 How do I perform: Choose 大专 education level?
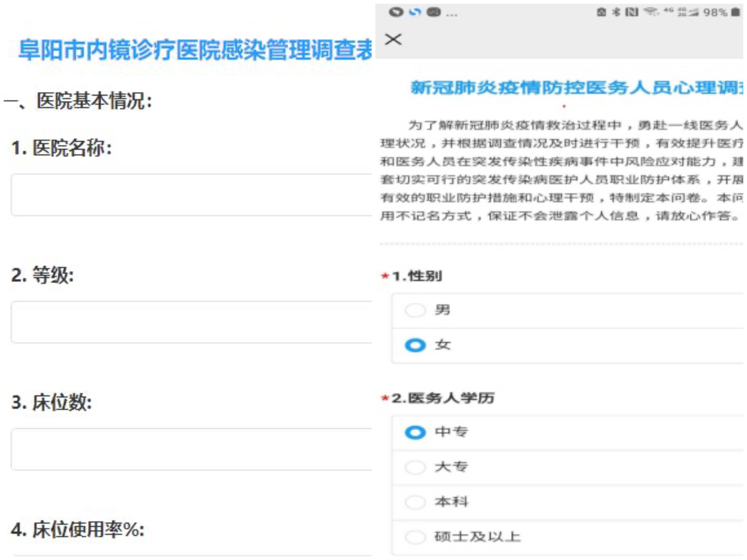coord(415,467)
